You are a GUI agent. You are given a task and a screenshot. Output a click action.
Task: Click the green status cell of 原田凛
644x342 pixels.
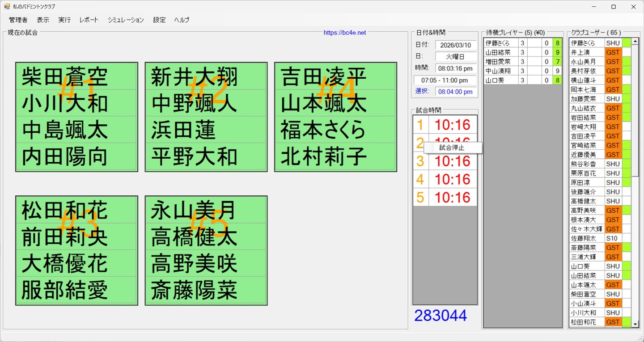(x=627, y=182)
